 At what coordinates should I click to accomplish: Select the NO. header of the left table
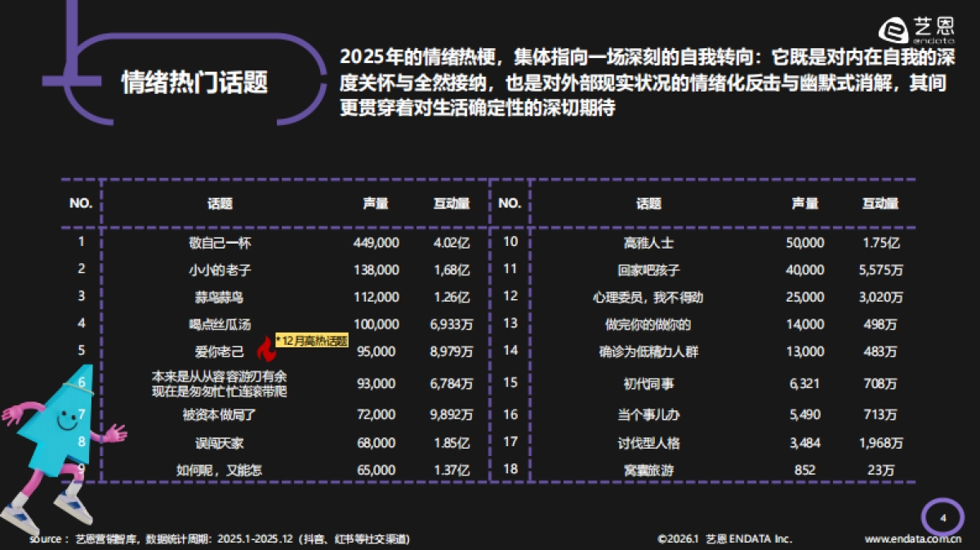[79, 204]
